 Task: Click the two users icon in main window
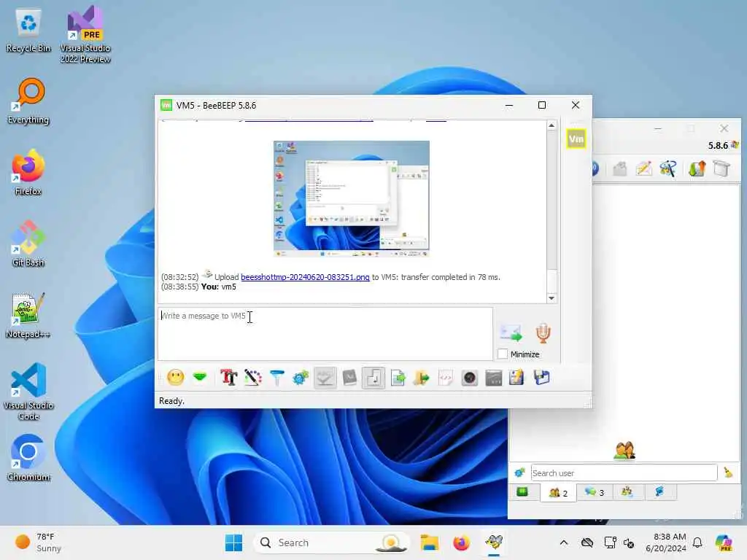(x=624, y=451)
